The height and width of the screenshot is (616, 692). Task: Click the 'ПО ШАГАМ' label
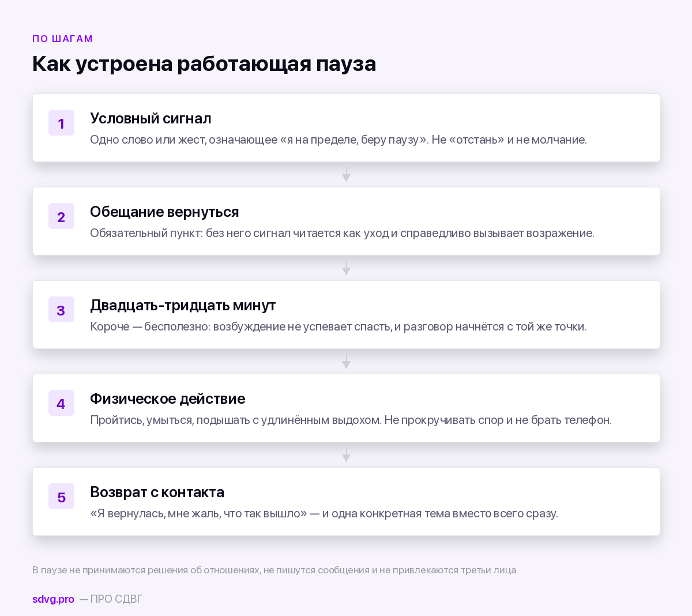click(x=63, y=39)
